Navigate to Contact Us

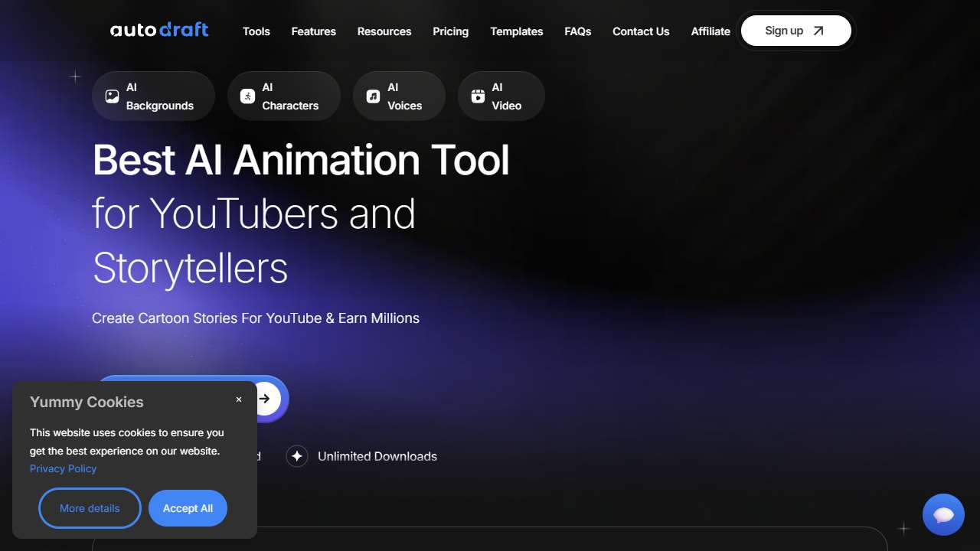point(641,31)
